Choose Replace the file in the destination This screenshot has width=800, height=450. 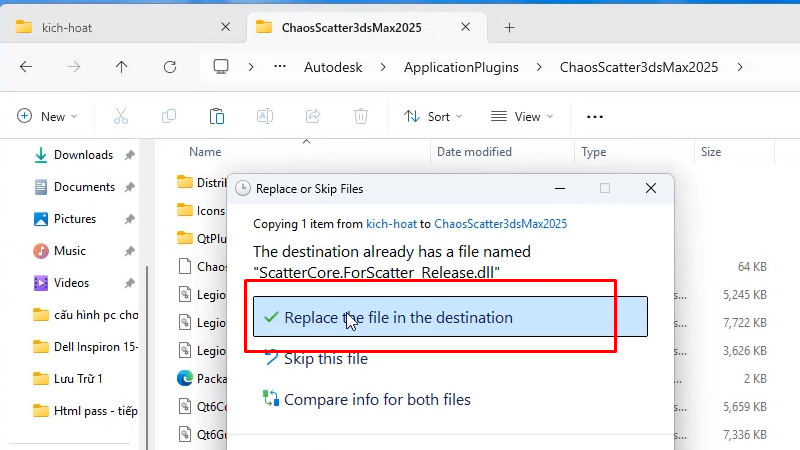(451, 317)
